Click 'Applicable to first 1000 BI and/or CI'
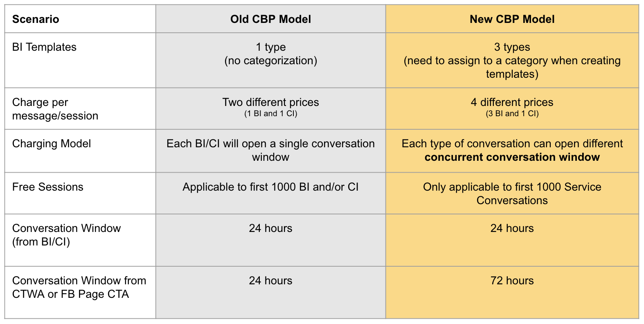 pos(270,187)
